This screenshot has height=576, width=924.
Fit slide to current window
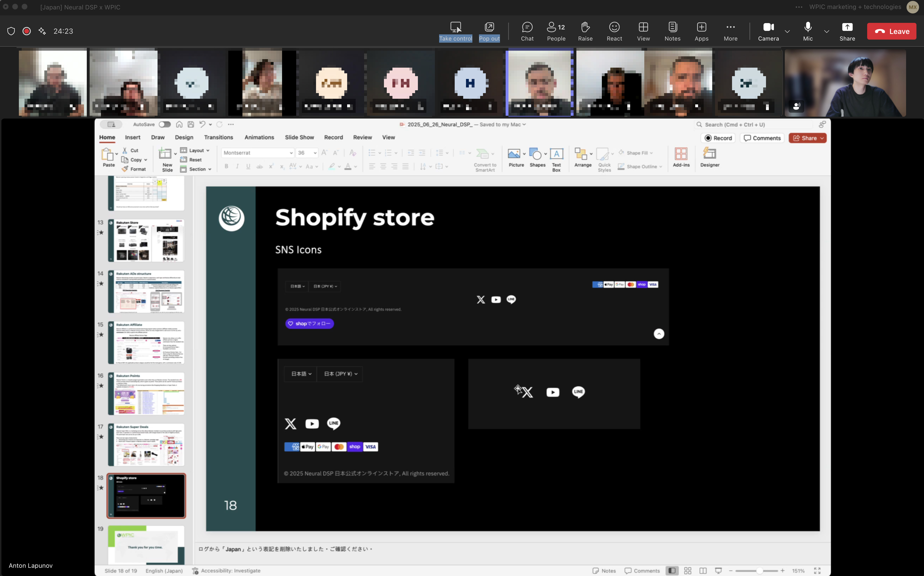[817, 571]
